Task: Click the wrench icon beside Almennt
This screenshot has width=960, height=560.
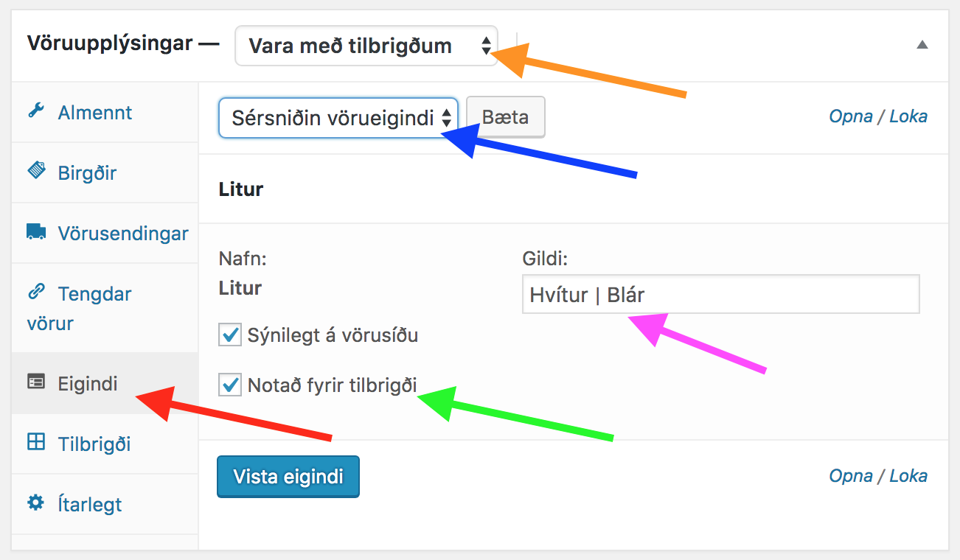Action: pyautogui.click(x=35, y=112)
